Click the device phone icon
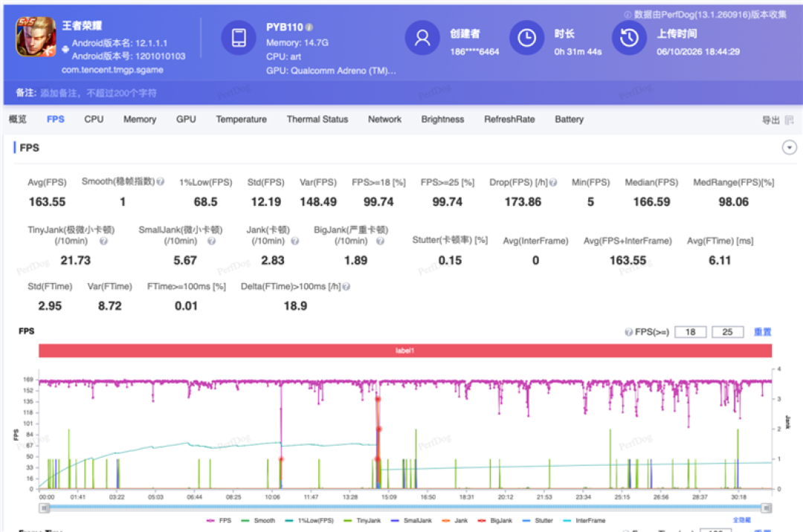The height and width of the screenshot is (532, 803). [239, 38]
